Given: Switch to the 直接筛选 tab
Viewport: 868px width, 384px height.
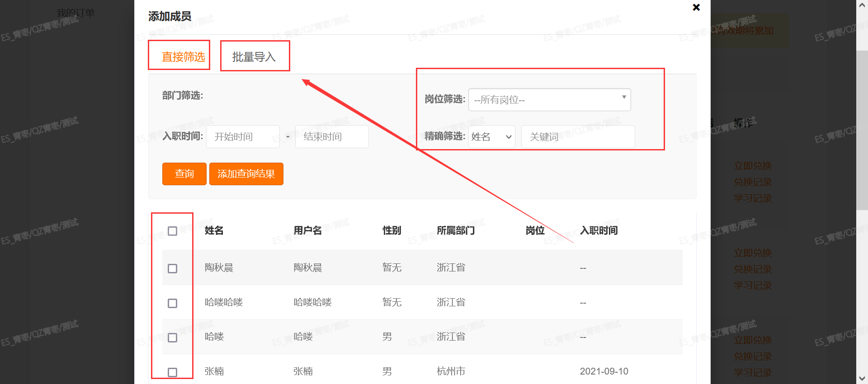Looking at the screenshot, I should tap(183, 57).
